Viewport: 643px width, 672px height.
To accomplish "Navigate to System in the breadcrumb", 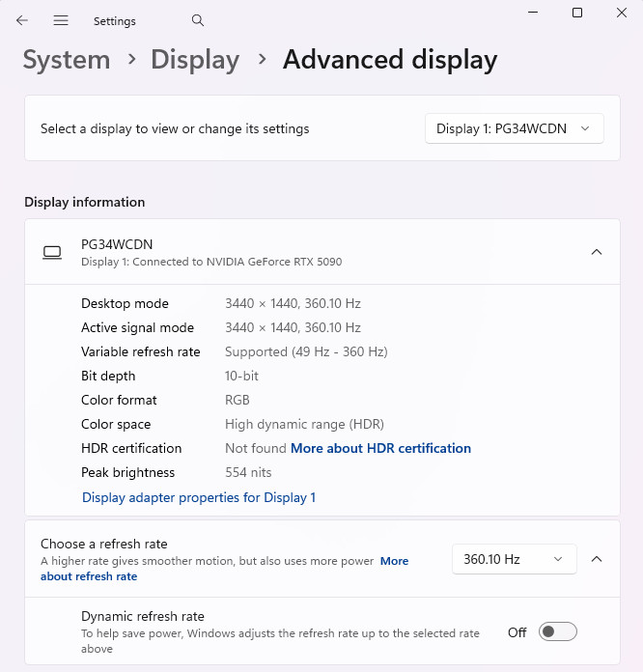I will click(66, 60).
